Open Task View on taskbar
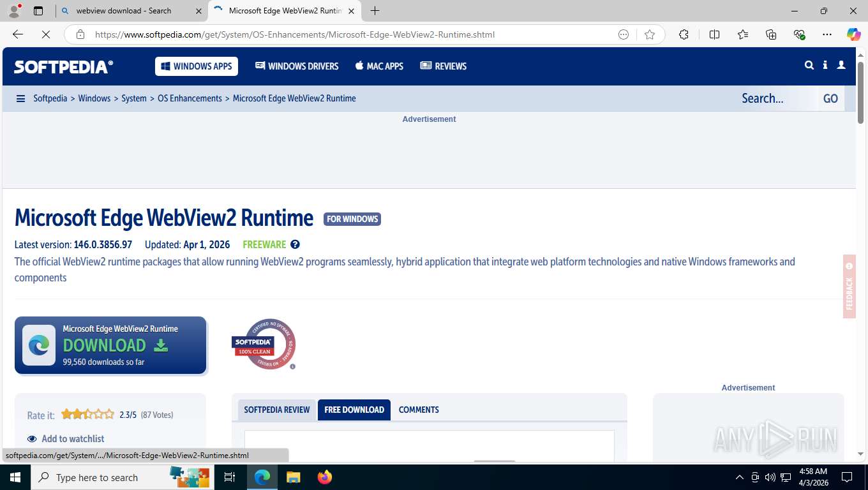 click(230, 477)
